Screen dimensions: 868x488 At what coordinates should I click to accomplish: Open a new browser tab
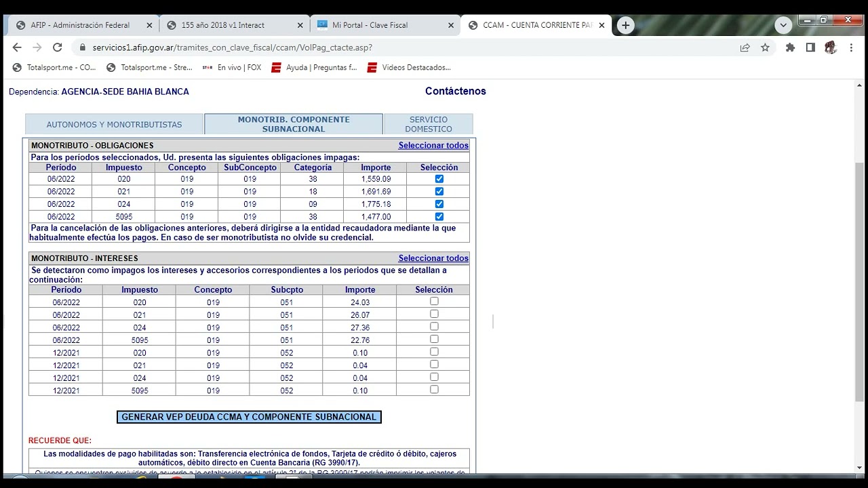(x=625, y=25)
